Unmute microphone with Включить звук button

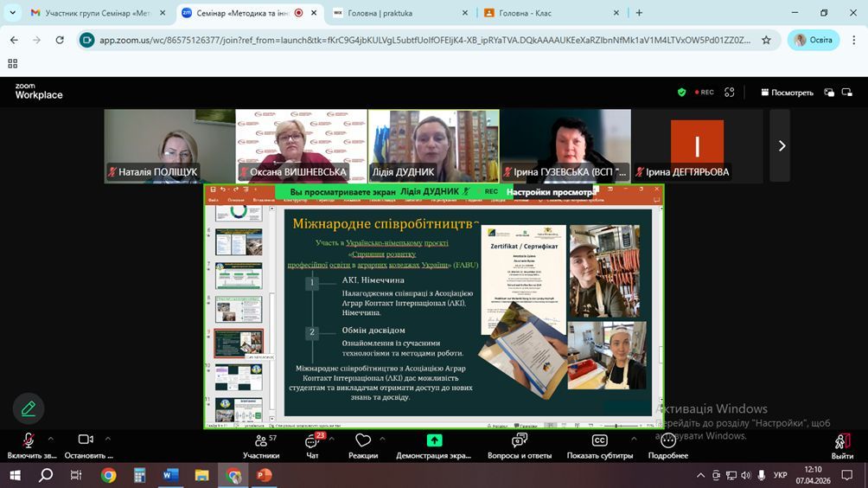[29, 446]
